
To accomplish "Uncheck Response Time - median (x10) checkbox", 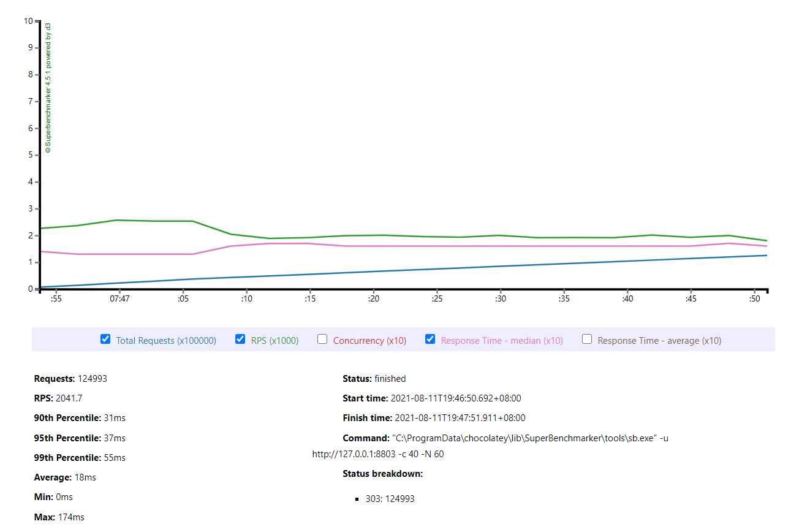I will point(430,339).
